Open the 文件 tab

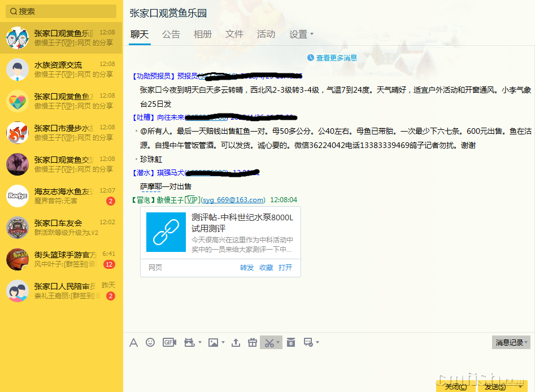pos(234,34)
